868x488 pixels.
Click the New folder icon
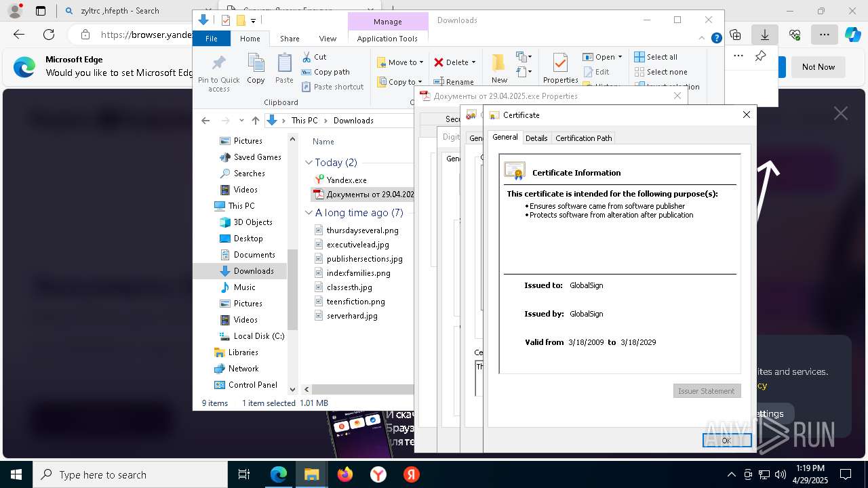(x=499, y=68)
